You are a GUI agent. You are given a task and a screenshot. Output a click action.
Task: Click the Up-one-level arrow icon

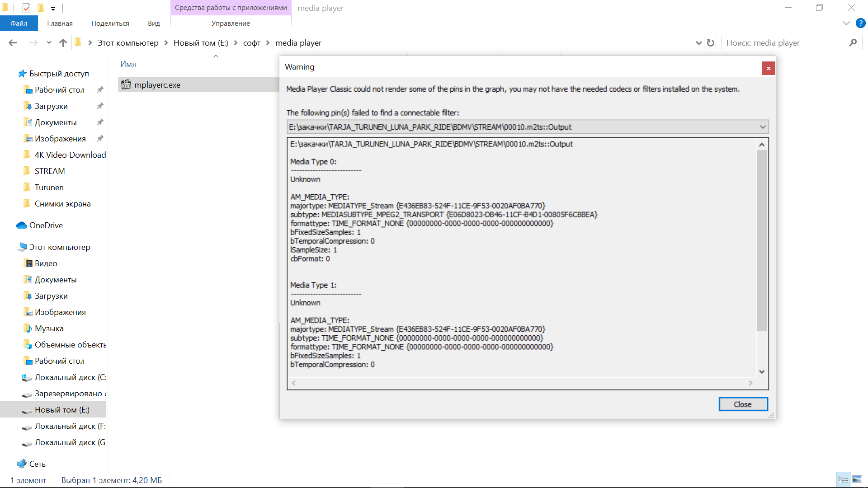coord(63,43)
